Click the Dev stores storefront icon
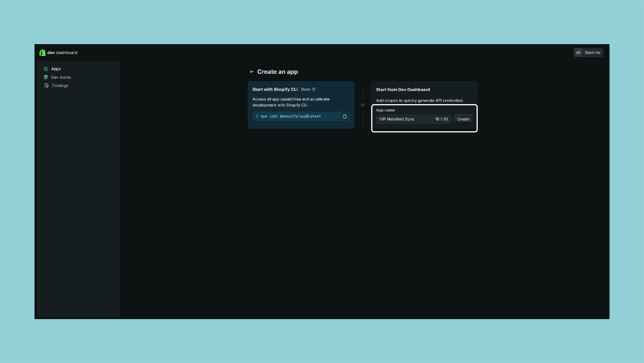This screenshot has width=644, height=363. (x=46, y=77)
